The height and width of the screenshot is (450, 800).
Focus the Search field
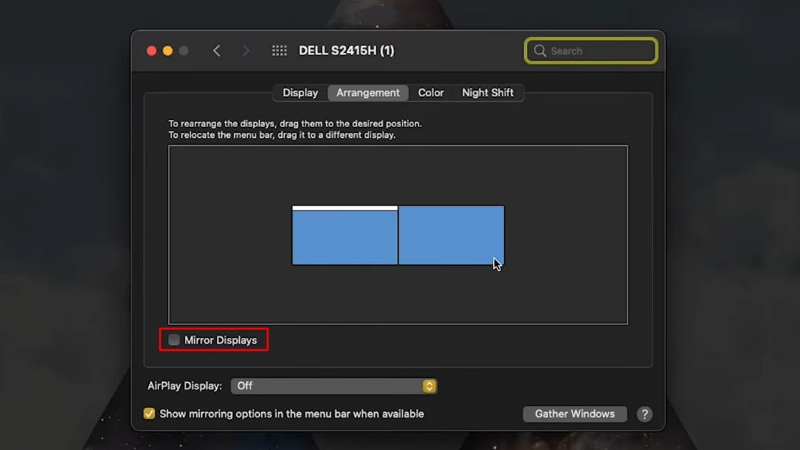click(x=591, y=51)
